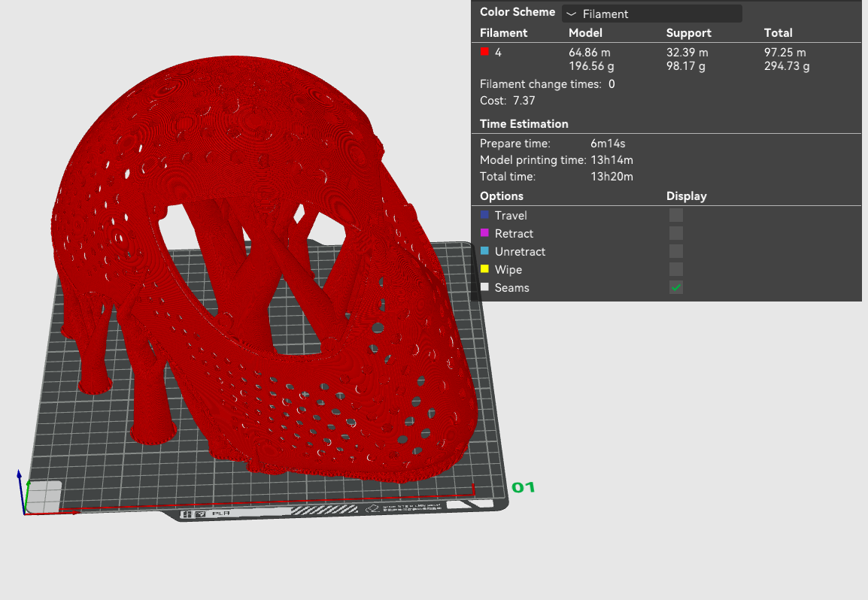Click the Model column header

click(585, 32)
